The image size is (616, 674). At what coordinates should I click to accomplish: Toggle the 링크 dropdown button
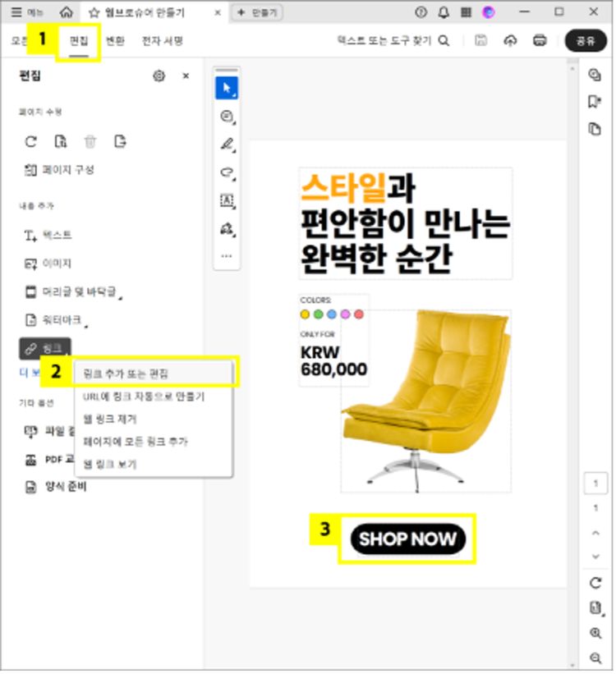coord(44,349)
